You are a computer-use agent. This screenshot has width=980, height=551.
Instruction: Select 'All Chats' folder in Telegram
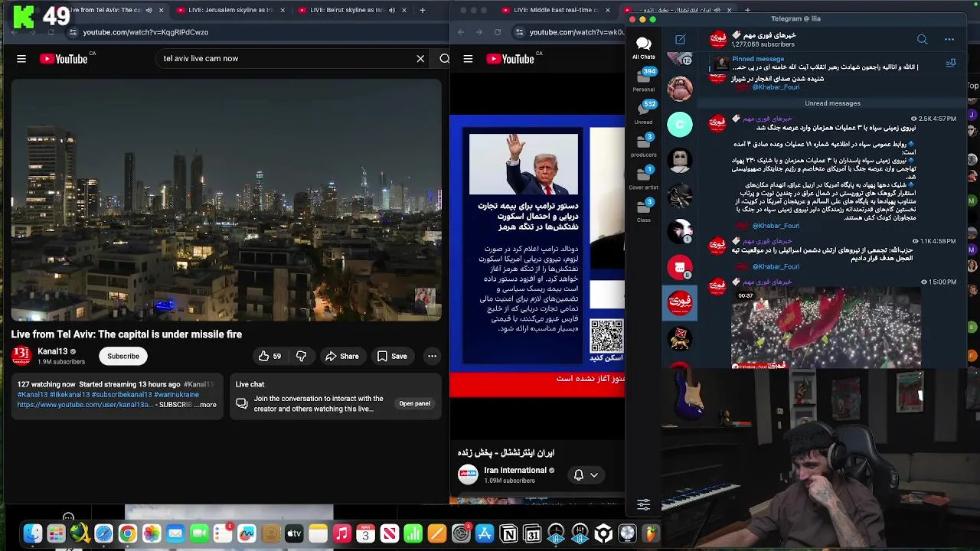[x=643, y=47]
